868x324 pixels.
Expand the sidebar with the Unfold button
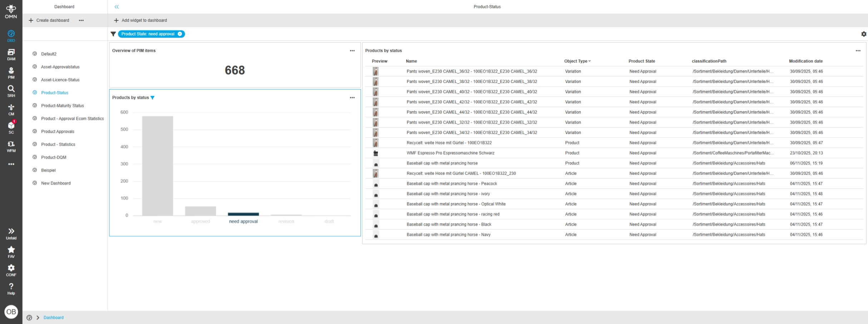pos(11,231)
